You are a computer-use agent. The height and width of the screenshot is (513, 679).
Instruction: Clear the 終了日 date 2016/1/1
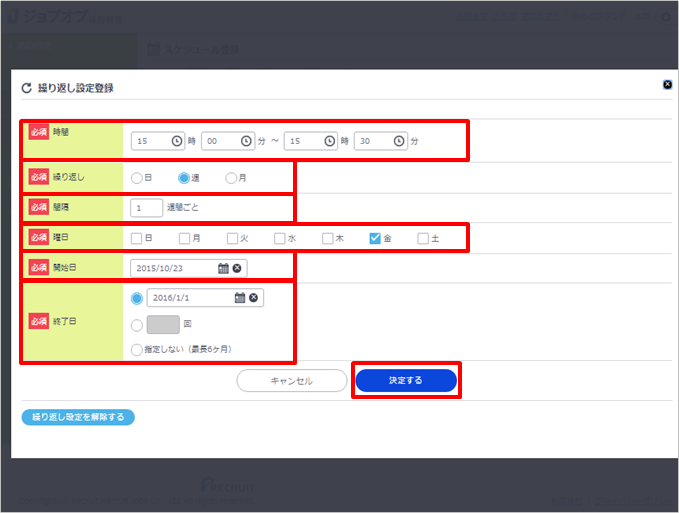click(254, 298)
